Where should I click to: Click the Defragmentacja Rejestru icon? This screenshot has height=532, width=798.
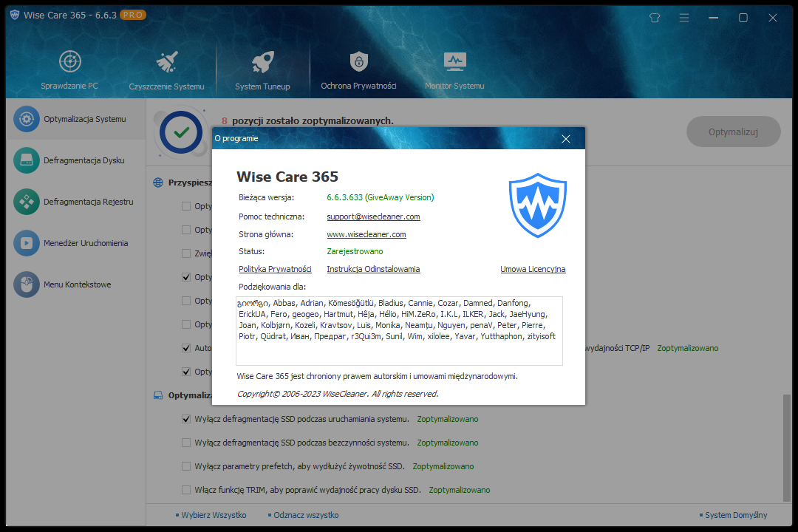27,202
